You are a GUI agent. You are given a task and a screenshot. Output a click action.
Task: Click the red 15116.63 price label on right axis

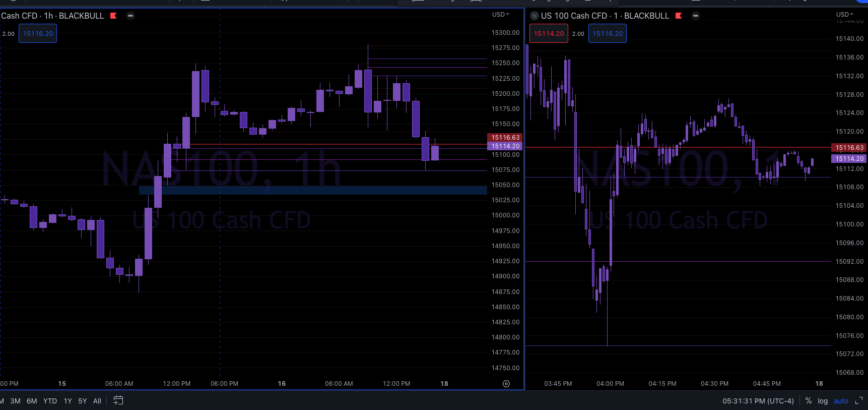coord(849,148)
